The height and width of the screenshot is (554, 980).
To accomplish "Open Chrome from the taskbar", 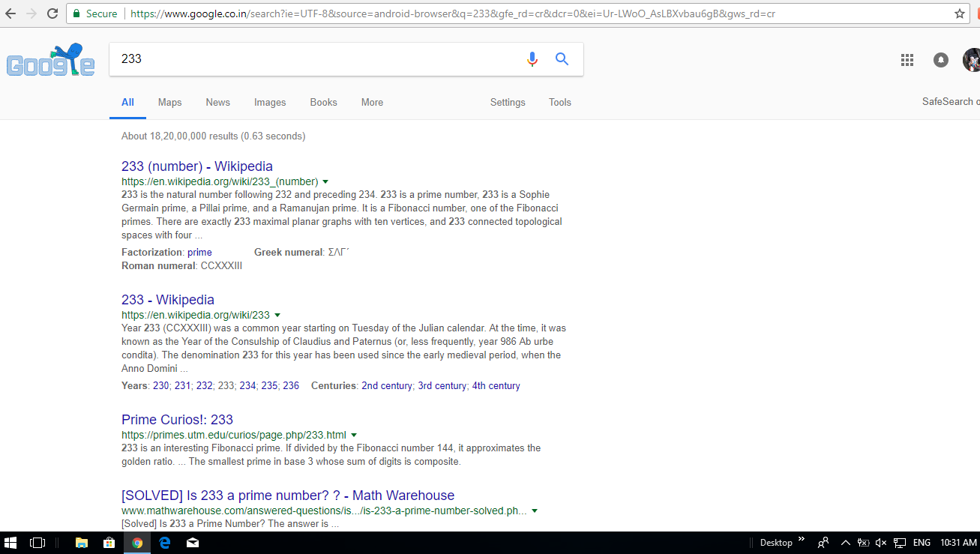I will 137,543.
